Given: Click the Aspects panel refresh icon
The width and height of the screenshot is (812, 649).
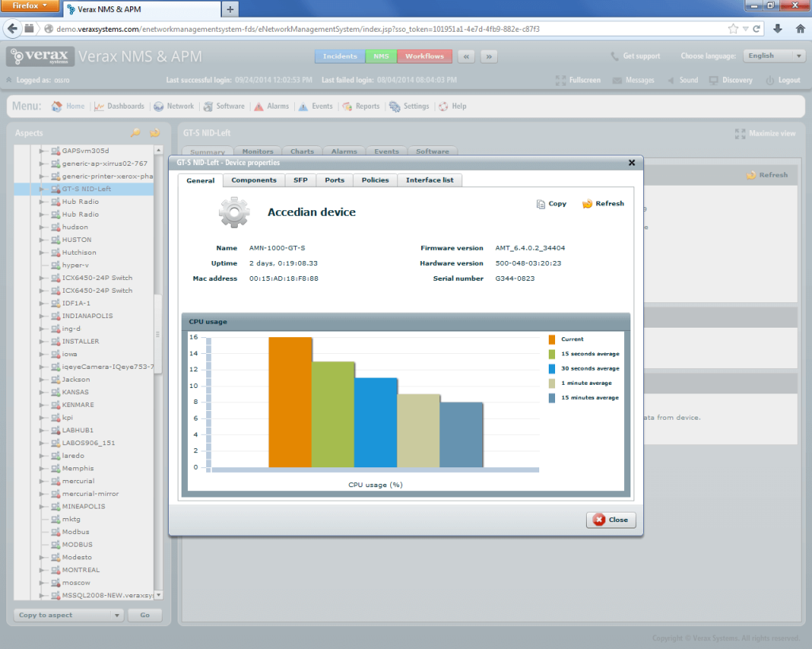Looking at the screenshot, I should [x=155, y=133].
